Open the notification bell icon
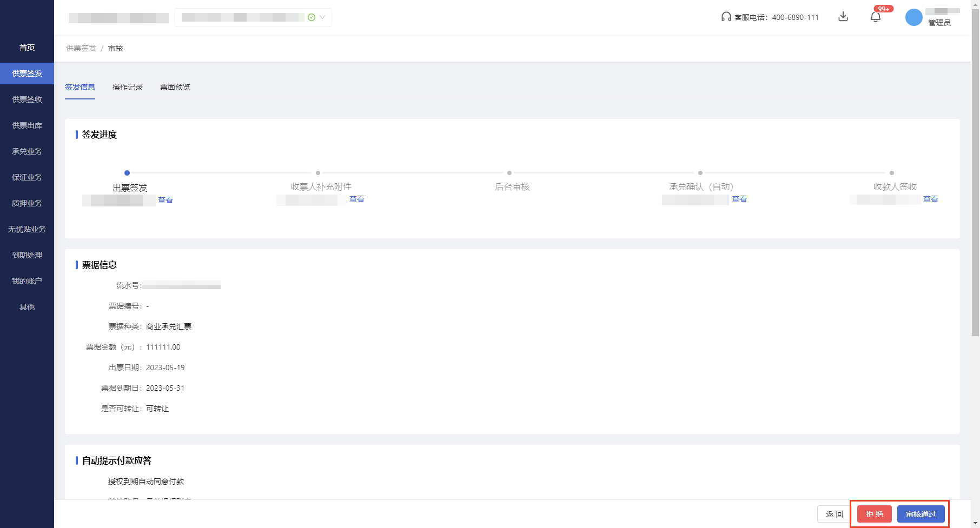The width and height of the screenshot is (980, 528). 875,17
